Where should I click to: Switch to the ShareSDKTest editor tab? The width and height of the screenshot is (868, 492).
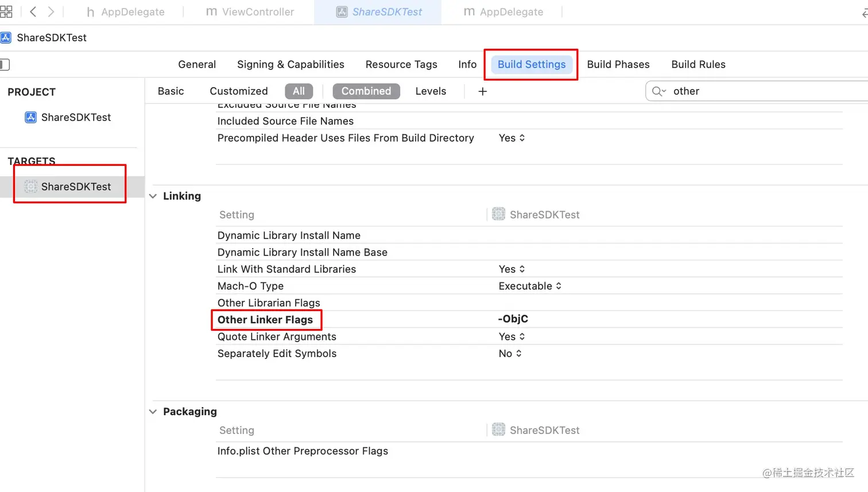point(378,12)
